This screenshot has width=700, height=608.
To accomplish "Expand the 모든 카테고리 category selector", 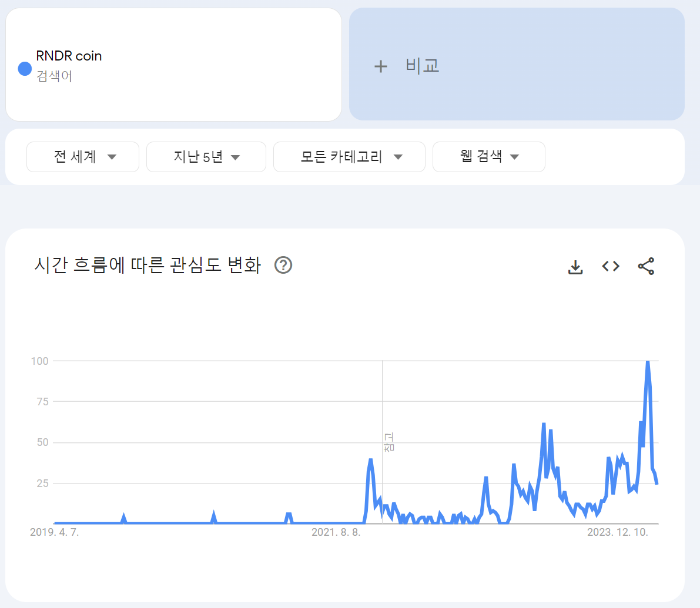I will (349, 157).
